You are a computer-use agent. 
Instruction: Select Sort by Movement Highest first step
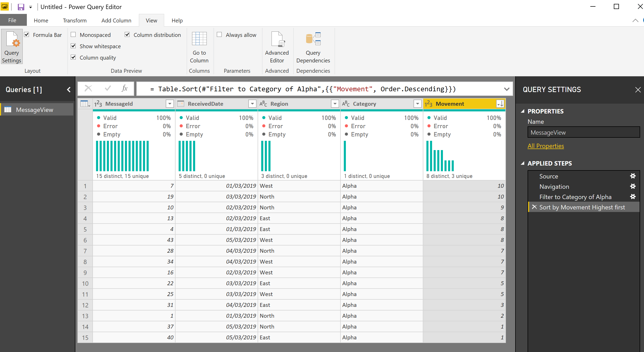pos(584,207)
